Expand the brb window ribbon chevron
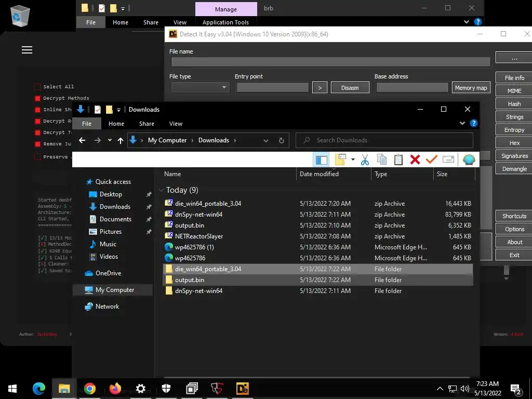 pos(466,22)
